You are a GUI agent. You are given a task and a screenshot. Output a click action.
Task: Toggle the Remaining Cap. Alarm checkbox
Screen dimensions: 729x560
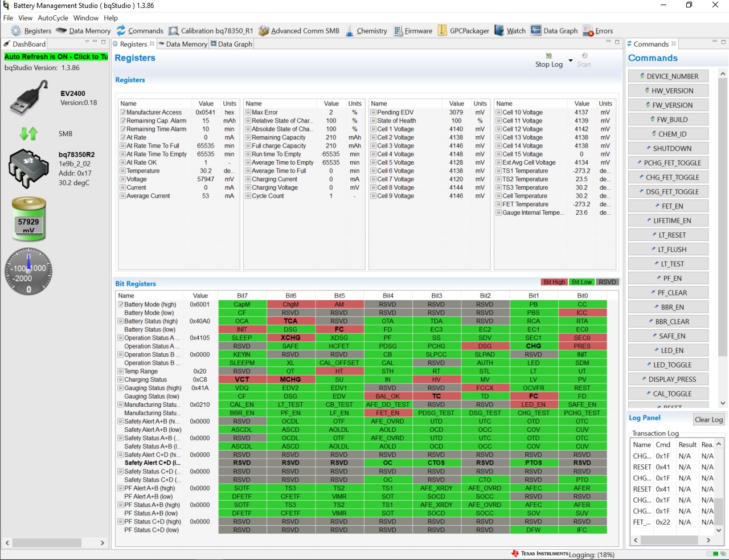click(x=122, y=121)
